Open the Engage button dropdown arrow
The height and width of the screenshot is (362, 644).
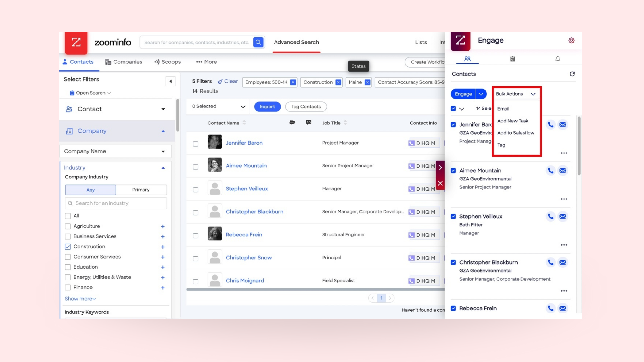[x=481, y=94]
